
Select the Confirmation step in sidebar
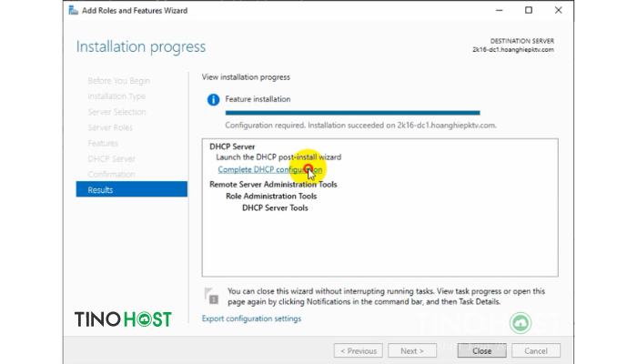coord(111,175)
